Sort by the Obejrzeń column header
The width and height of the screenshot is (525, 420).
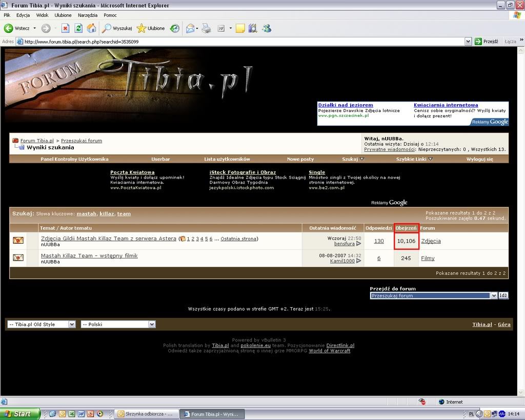pyautogui.click(x=406, y=228)
